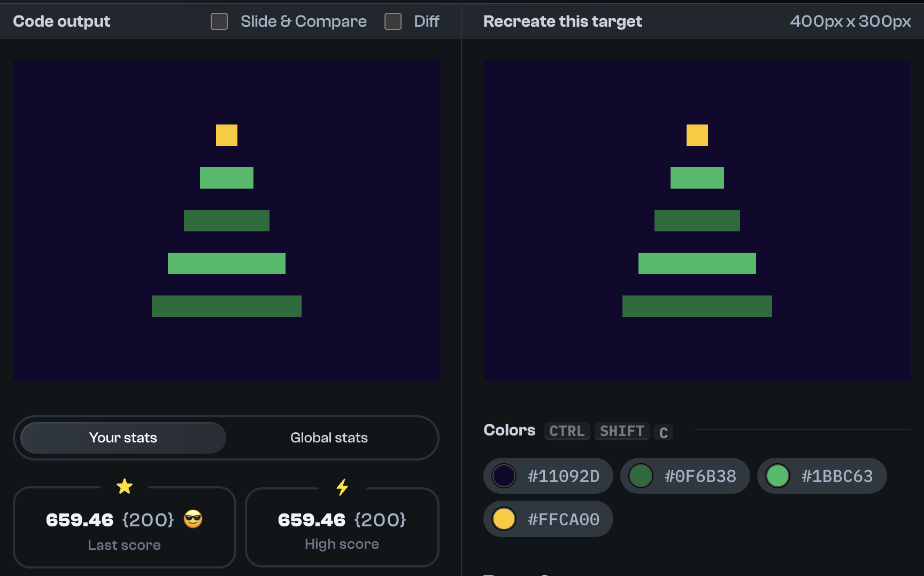Enable the Diff checkbox

(x=393, y=21)
